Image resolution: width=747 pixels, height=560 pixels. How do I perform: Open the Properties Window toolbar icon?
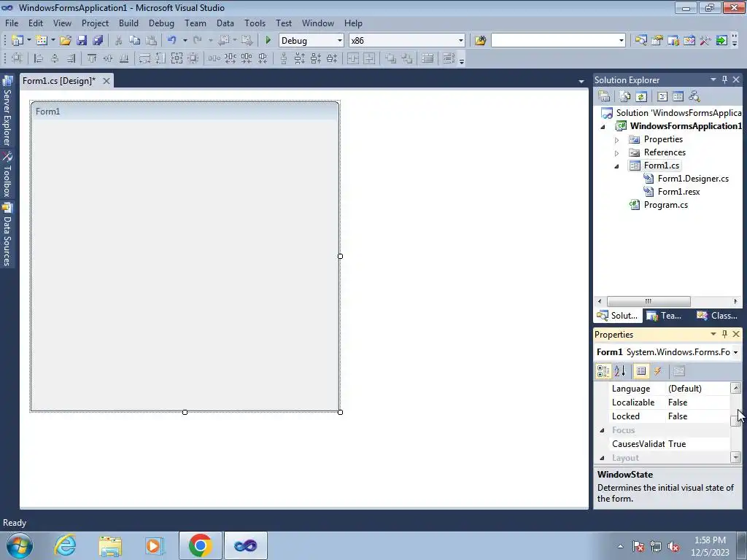[x=657, y=41]
